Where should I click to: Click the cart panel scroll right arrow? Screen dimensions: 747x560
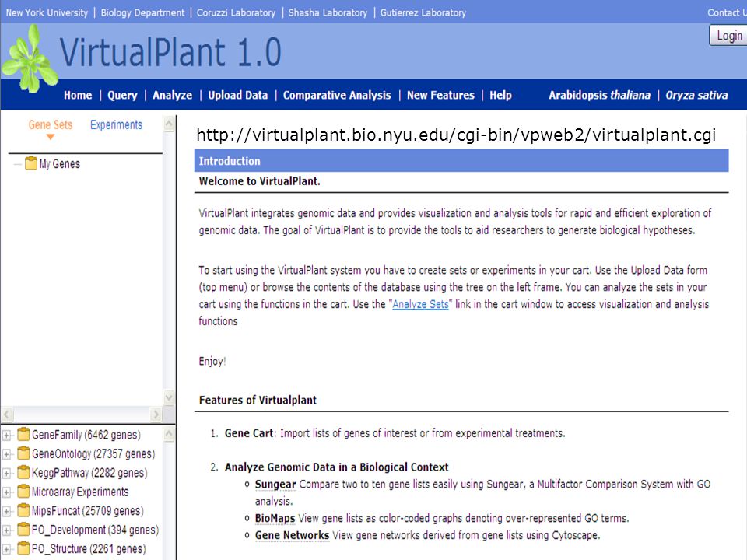[156, 415]
